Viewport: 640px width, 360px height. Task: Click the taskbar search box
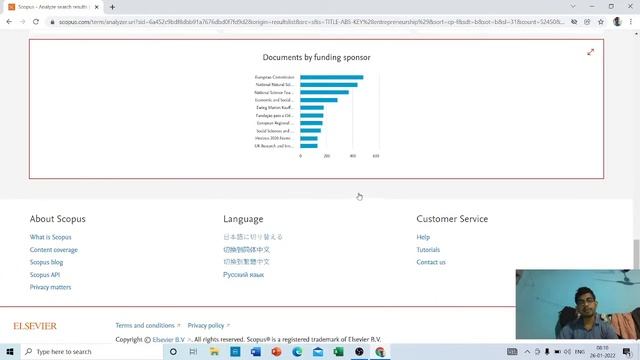click(92, 351)
